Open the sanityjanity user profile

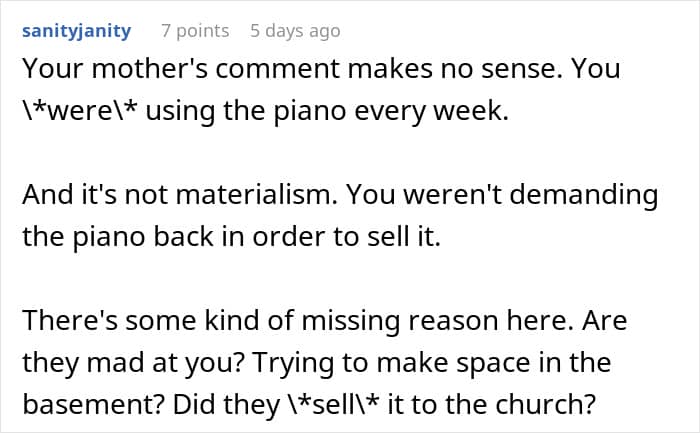[x=75, y=31]
